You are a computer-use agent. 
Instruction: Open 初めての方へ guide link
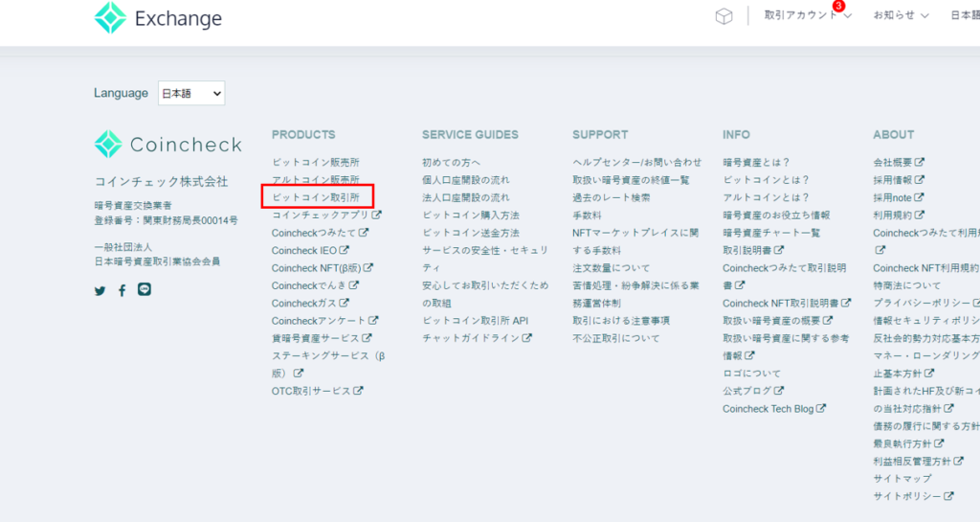pyautogui.click(x=452, y=162)
